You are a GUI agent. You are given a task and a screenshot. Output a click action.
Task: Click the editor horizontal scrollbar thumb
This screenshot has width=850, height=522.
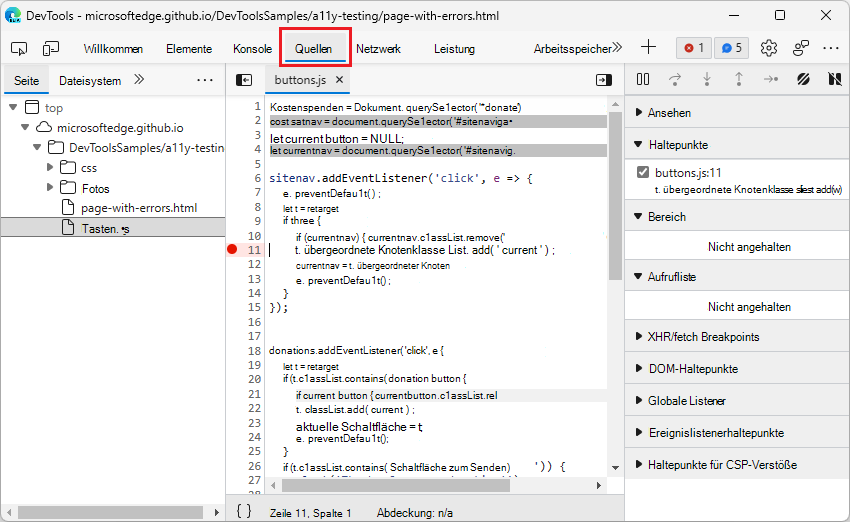pyautogui.click(x=396, y=485)
